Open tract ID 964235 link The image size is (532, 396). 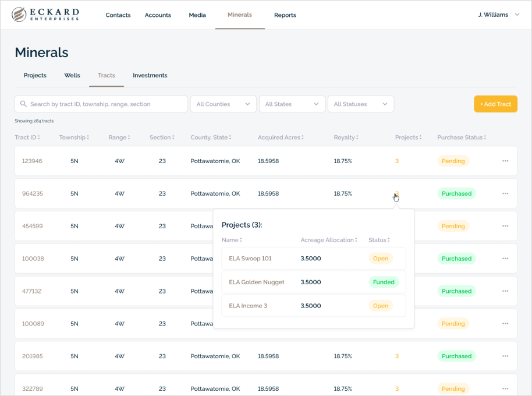coord(33,193)
